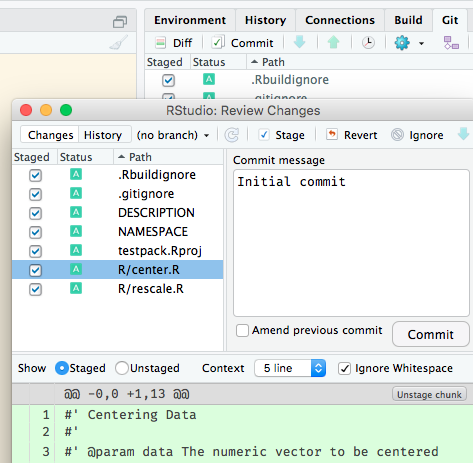Click status icon for R/center.R

tap(76, 269)
